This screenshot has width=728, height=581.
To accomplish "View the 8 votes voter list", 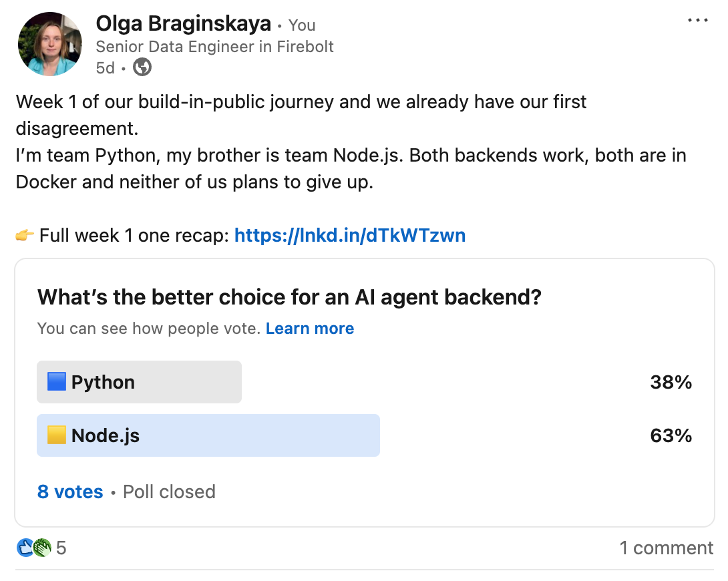I will tap(70, 492).
